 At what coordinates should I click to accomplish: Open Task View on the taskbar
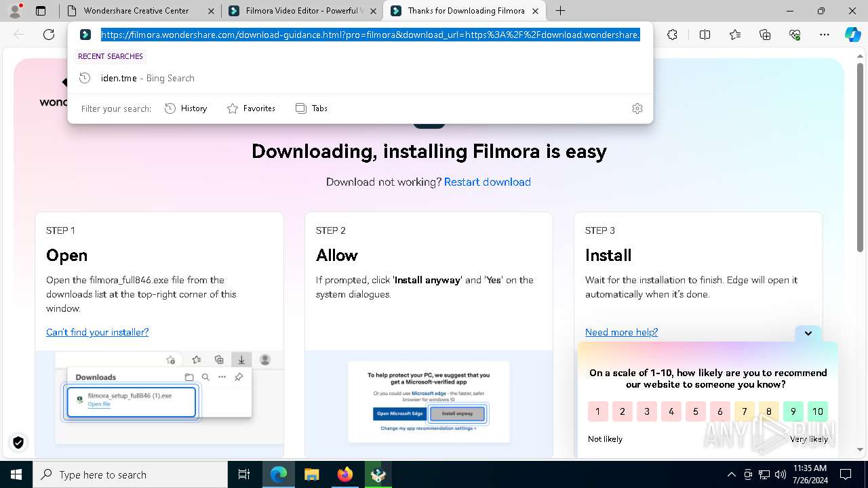tap(244, 474)
